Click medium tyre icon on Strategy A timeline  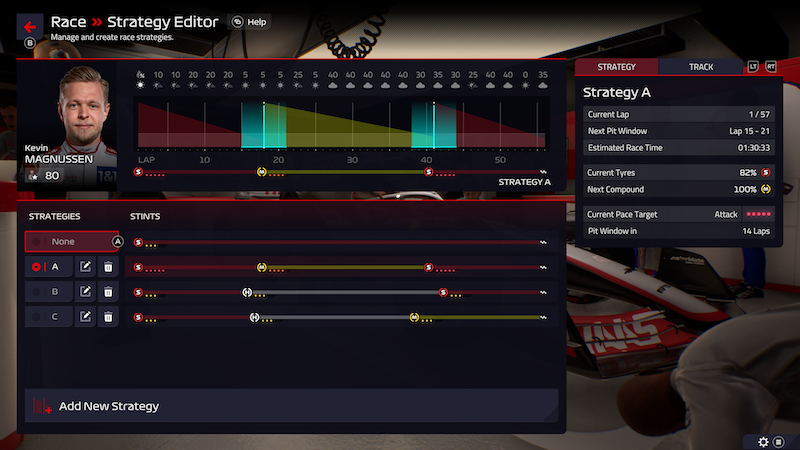coord(262,172)
